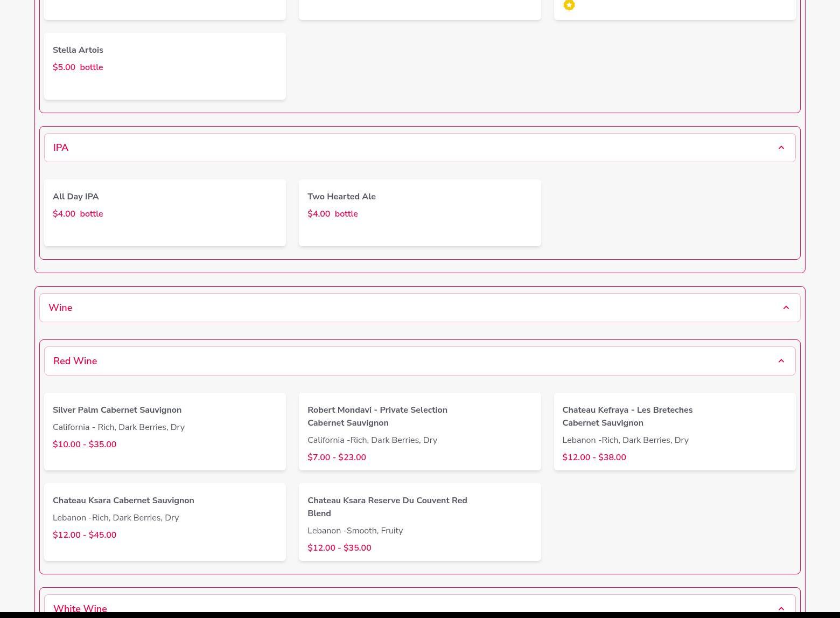Click the yellow star badge icon

(569, 5)
